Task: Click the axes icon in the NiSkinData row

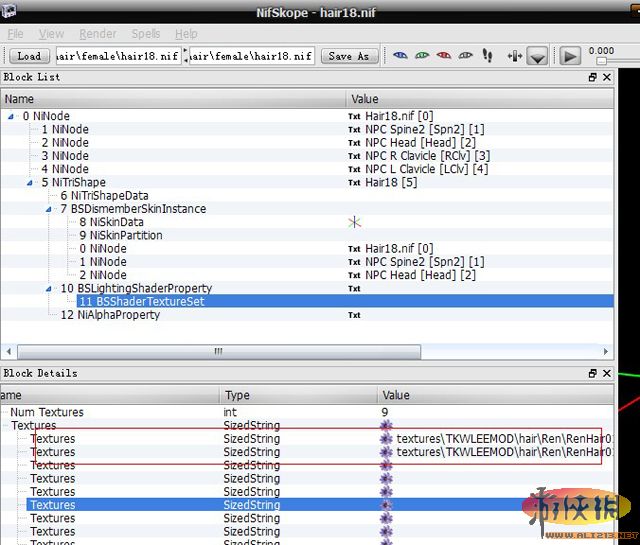Action: coord(353,222)
